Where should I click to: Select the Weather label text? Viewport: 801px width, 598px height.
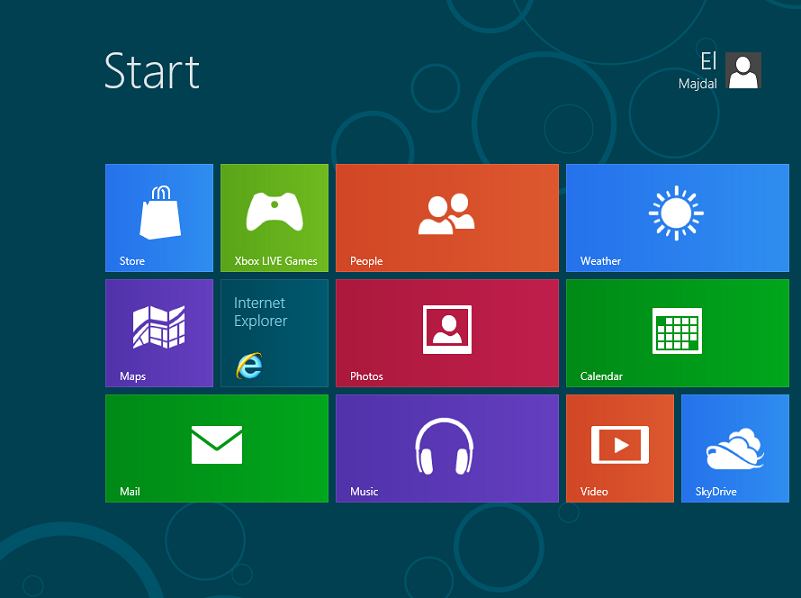pyautogui.click(x=600, y=261)
